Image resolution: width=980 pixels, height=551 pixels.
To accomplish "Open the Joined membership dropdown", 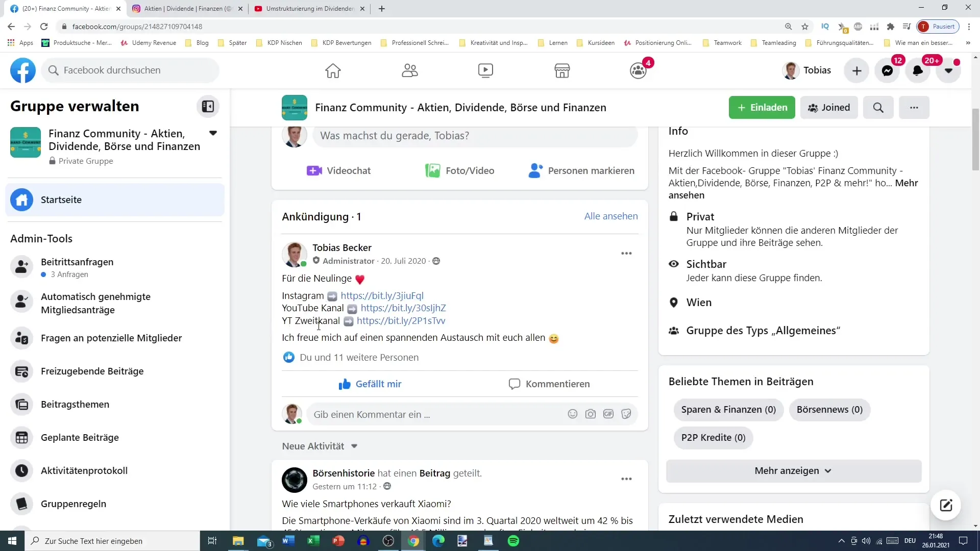I will coord(829,108).
